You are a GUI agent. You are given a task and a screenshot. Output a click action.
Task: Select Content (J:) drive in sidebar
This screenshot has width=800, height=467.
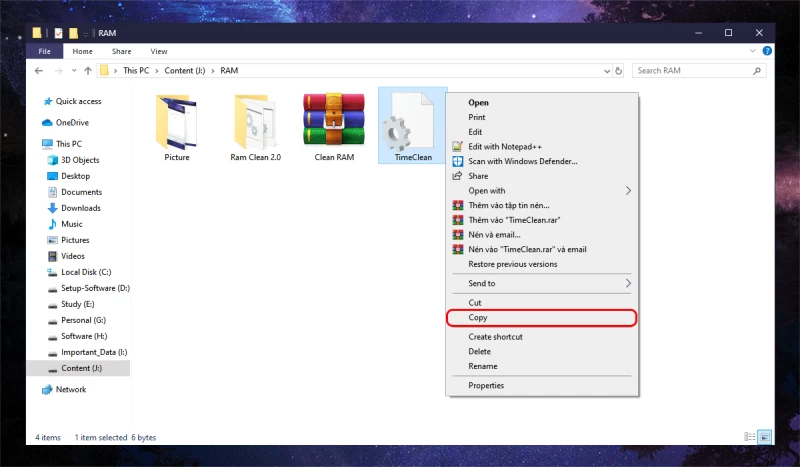click(78, 368)
